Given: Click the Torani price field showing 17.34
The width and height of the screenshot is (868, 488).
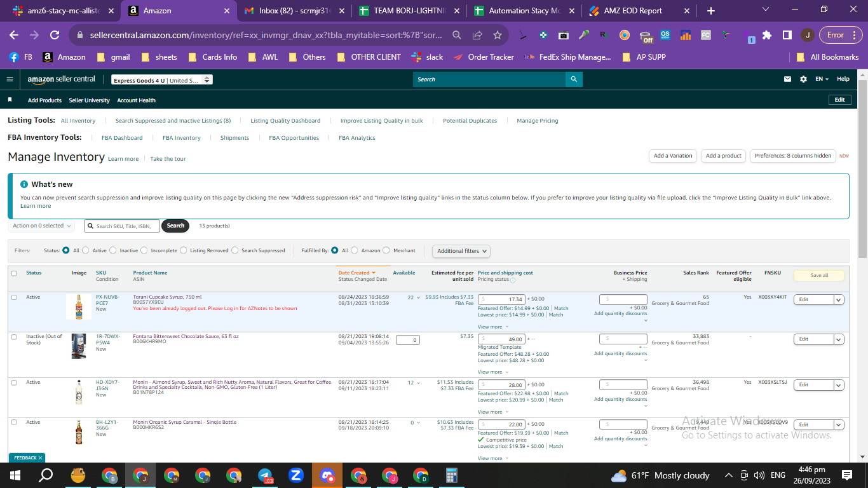Looking at the screenshot, I should 501,299.
